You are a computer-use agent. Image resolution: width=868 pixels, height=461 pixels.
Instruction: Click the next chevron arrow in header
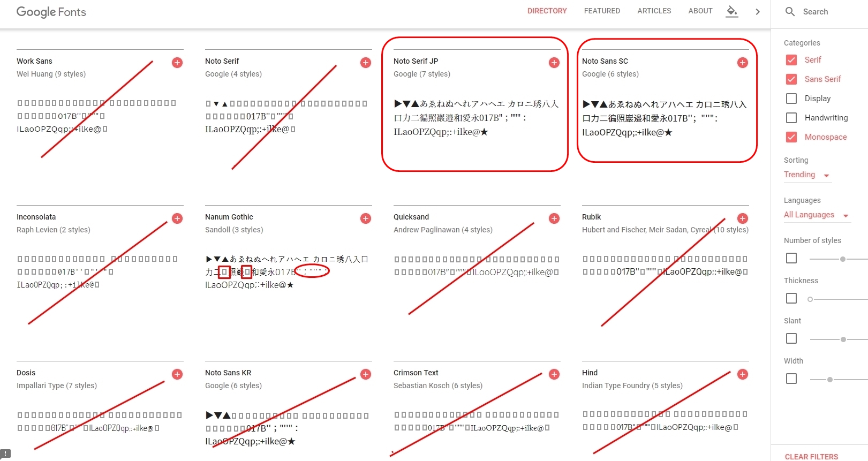pyautogui.click(x=758, y=12)
